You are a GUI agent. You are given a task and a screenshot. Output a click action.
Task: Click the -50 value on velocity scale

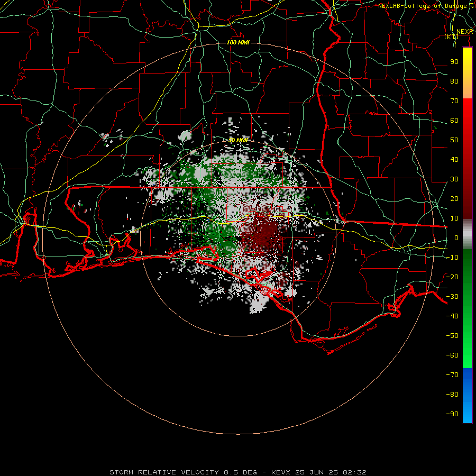452,336
